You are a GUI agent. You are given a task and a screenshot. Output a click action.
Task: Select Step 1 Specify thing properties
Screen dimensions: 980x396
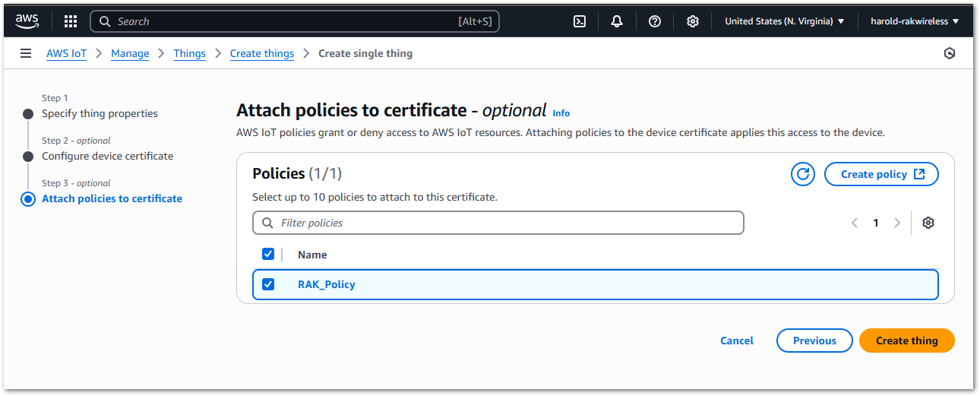(x=100, y=113)
